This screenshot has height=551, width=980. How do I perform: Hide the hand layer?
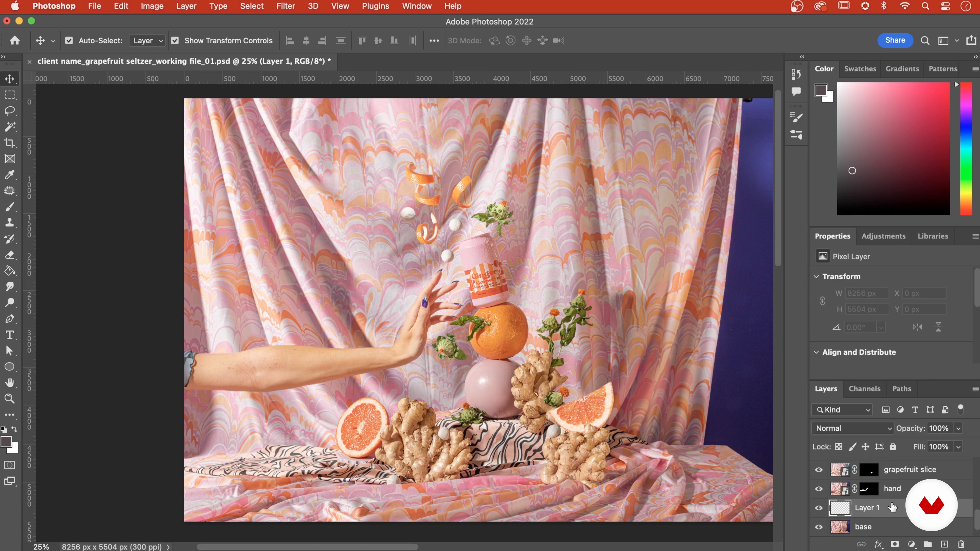point(819,489)
